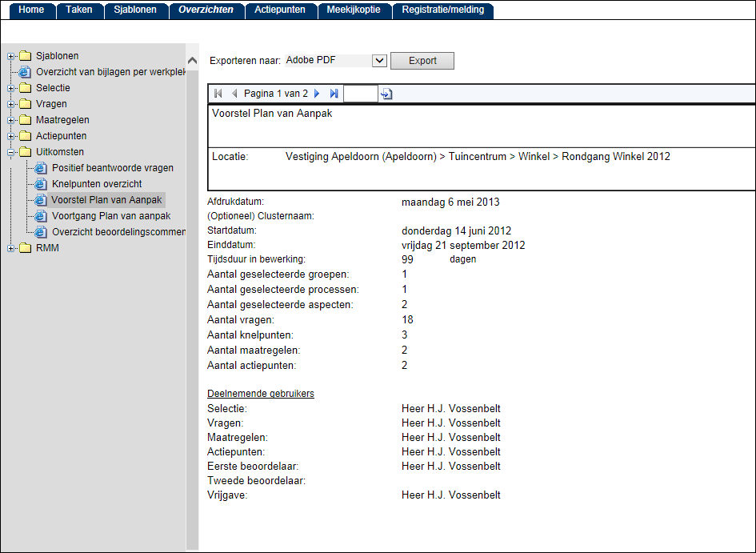Collapse the Uitkomsten folder
Viewport: 756px width, 553px height.
pyautogui.click(x=11, y=152)
